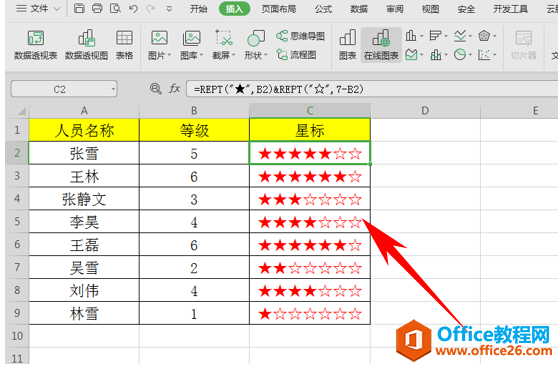Open the 开发工具 tab
559x368 pixels.
click(x=511, y=9)
